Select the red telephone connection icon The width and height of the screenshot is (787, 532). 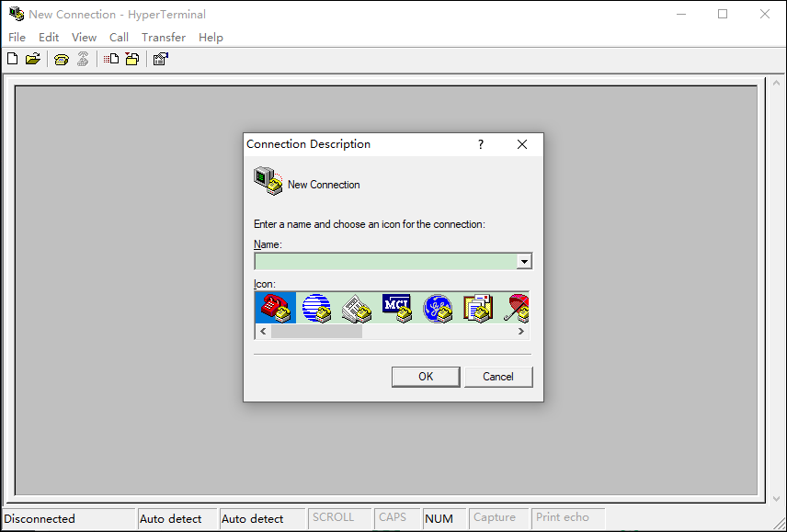coord(275,307)
